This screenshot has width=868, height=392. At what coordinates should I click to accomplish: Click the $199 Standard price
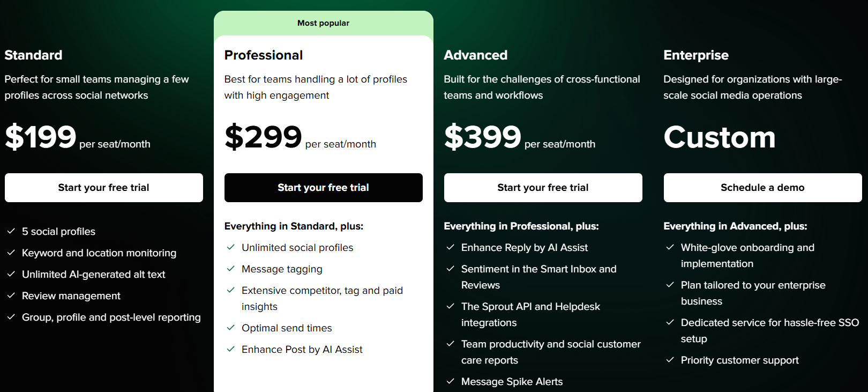(x=41, y=137)
